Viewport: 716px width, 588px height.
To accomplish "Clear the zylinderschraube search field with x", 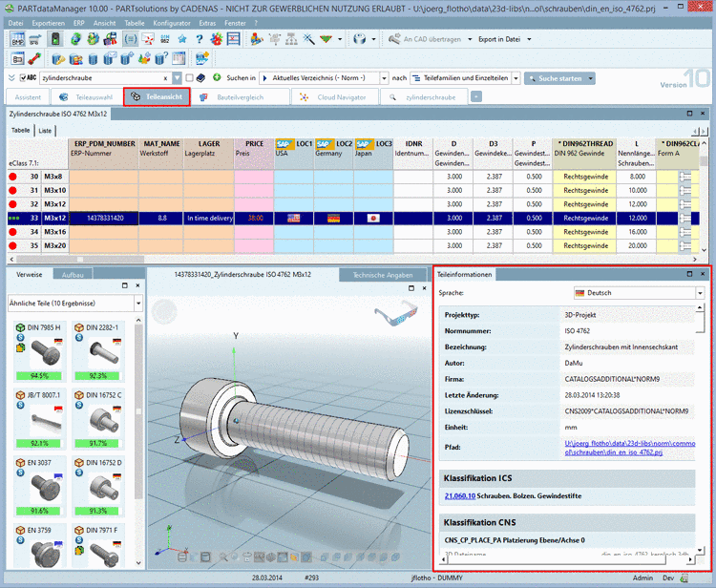I will click(x=166, y=78).
